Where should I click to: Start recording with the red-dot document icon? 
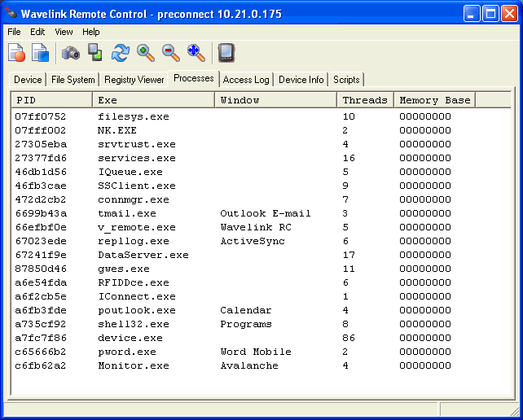(16, 53)
